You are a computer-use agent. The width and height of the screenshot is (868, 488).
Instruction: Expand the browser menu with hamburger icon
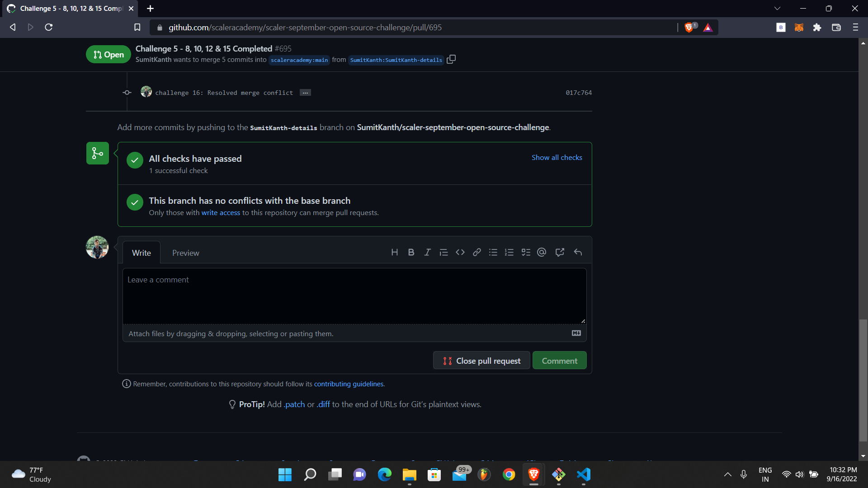[x=855, y=27]
